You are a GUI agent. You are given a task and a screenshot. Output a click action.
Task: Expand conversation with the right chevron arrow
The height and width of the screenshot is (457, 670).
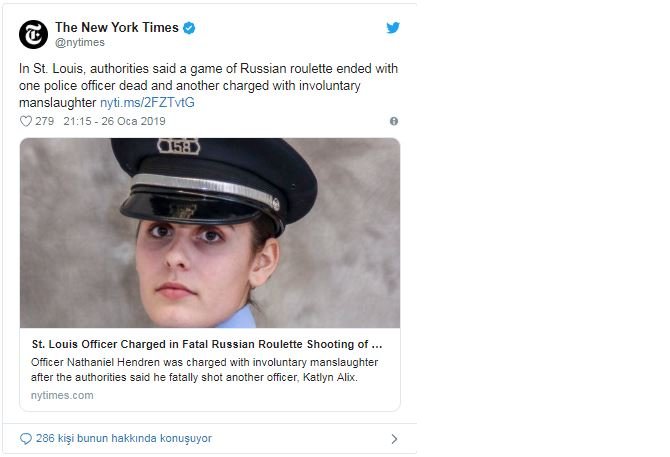[394, 438]
